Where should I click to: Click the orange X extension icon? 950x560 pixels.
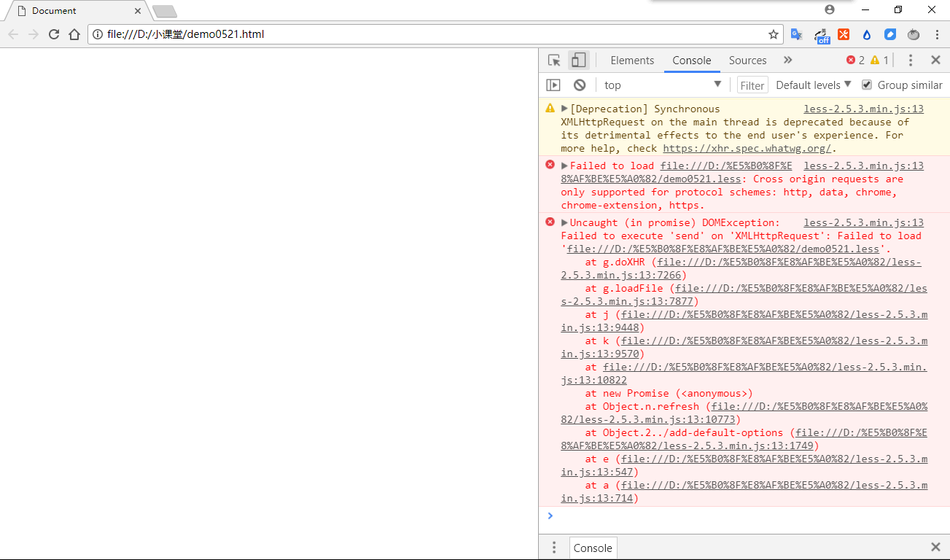pyautogui.click(x=844, y=34)
